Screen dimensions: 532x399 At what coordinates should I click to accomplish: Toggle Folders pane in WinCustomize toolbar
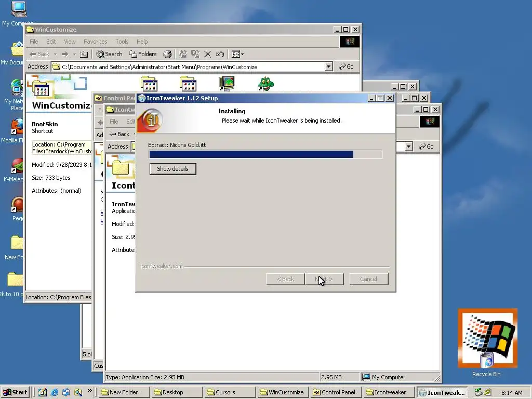[x=143, y=54]
